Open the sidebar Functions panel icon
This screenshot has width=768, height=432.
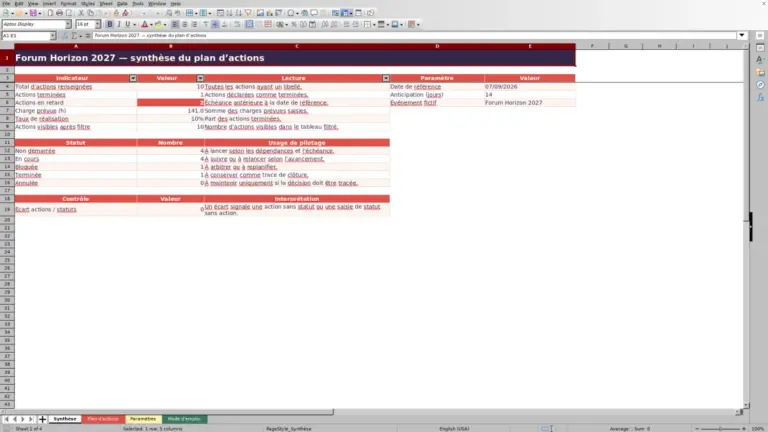click(760, 98)
